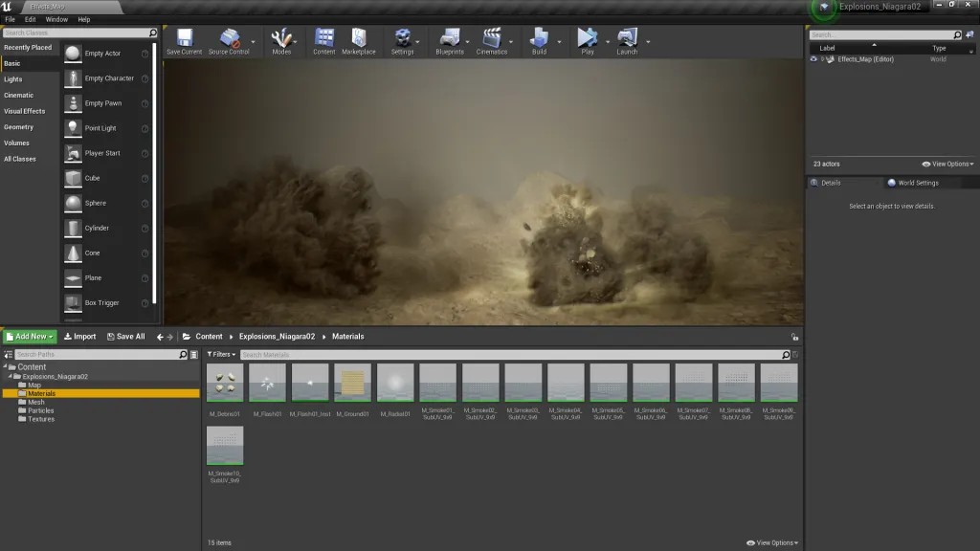Image resolution: width=980 pixels, height=551 pixels.
Task: Click the Save All button
Action: 125,337
